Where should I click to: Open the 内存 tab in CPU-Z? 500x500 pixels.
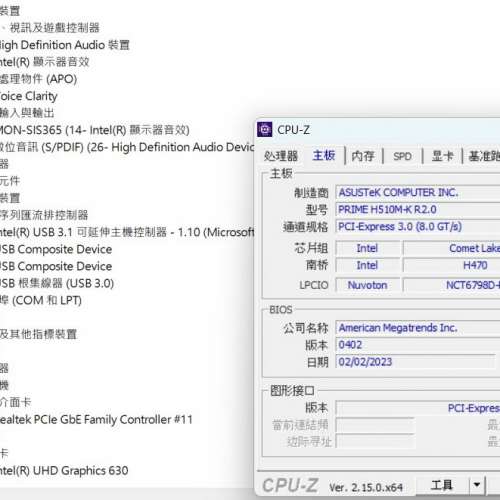(x=363, y=156)
